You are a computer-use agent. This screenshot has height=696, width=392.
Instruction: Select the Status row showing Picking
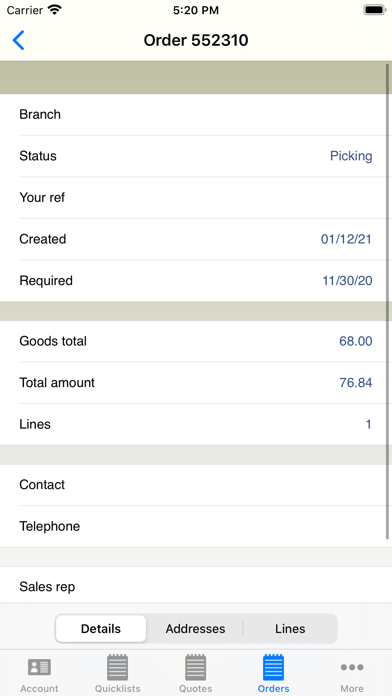(196, 156)
